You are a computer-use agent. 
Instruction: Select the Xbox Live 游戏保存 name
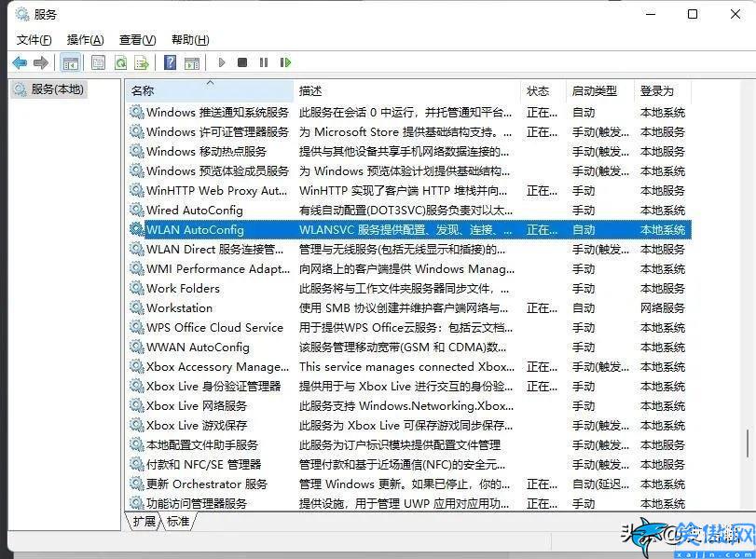click(x=197, y=425)
